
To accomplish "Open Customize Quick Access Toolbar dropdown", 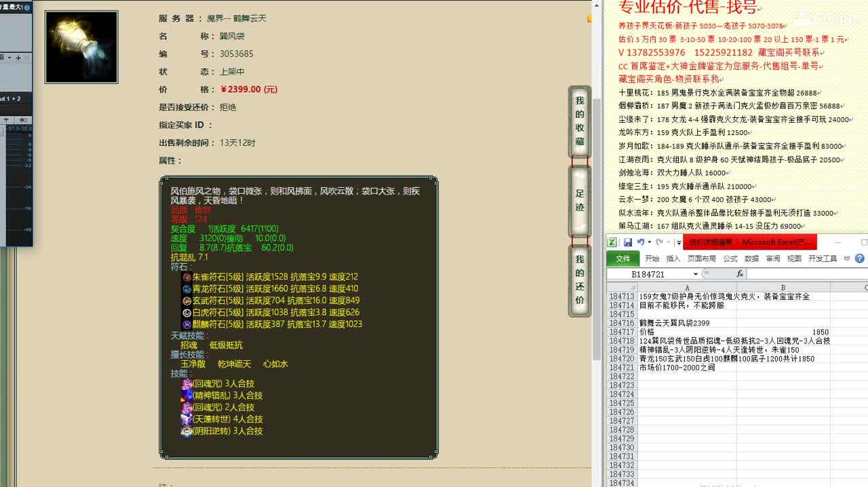I will tap(679, 242).
